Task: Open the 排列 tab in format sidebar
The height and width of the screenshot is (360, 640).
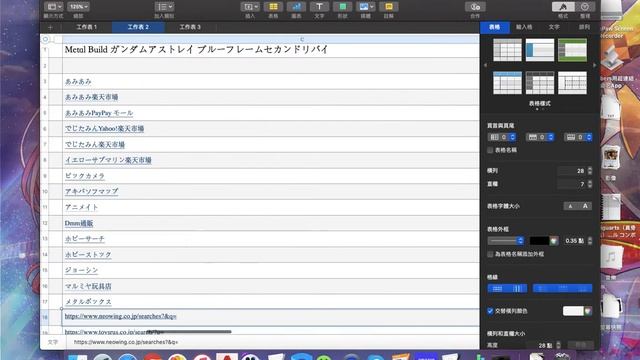Action: pos(584,27)
